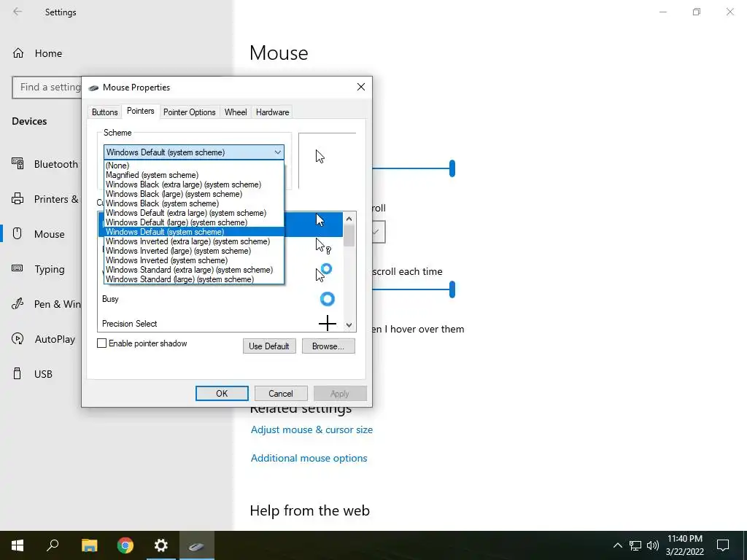The width and height of the screenshot is (747, 560).
Task: Select Help Select cursor with question mark
Action: click(x=323, y=246)
